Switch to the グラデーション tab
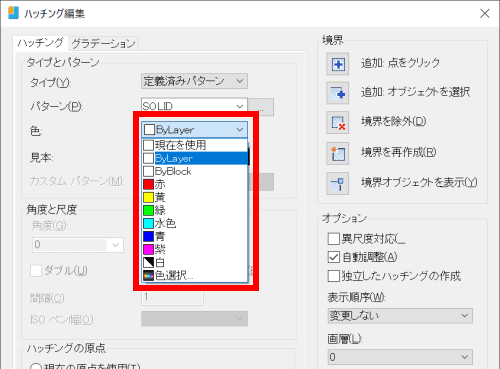Screen dimensions: 500x369 (x=104, y=43)
